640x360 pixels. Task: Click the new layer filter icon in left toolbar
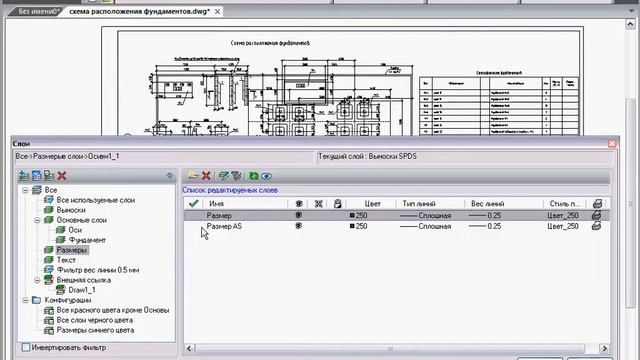click(x=24, y=176)
